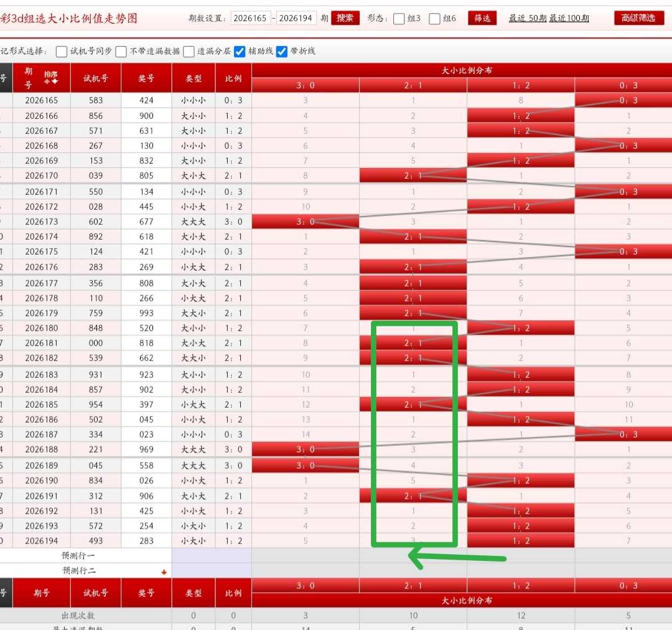Open the 高级筛选 advanced filter
The height and width of the screenshot is (630, 672).
638,18
